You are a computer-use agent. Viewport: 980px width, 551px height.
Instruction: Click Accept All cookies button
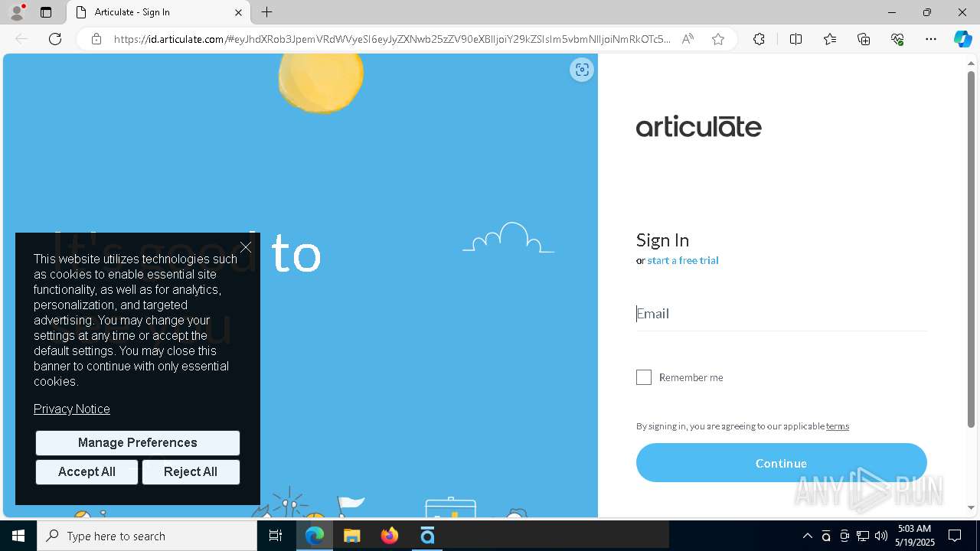pyautogui.click(x=87, y=471)
